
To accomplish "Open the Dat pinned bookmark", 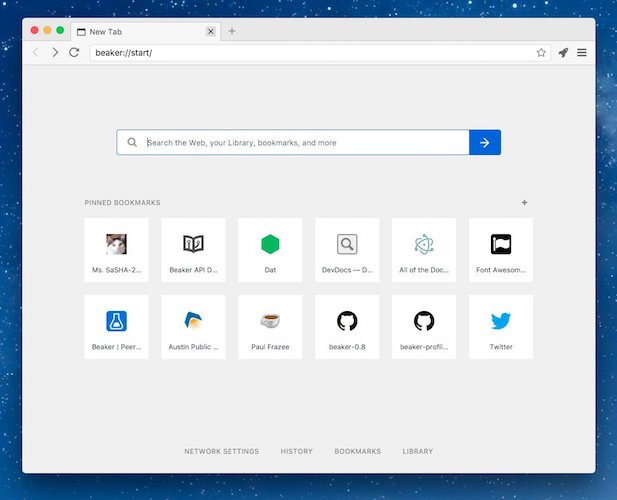I will tap(270, 250).
